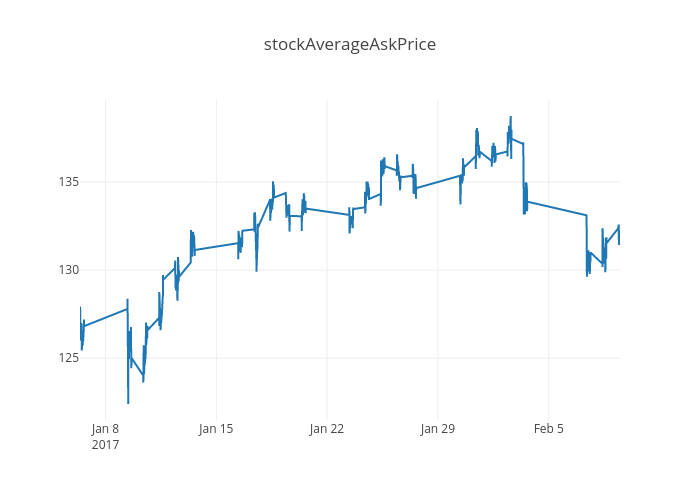This screenshot has width=700, height=500.
Task: Click the straight line segment just before Jan 22
Action: coord(327,211)
